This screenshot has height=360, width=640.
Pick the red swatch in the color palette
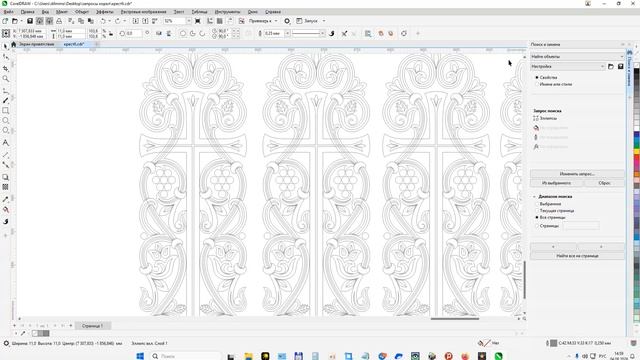tap(636, 157)
